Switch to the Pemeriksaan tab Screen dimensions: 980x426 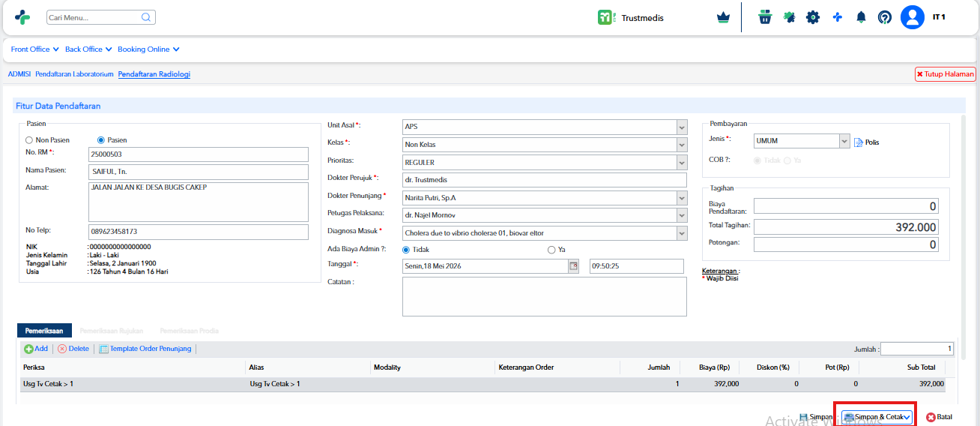click(45, 330)
